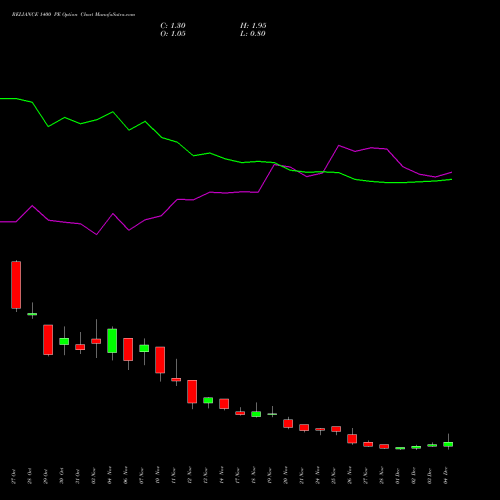Click the chart title RELIANCE 1480 PE Option
Screen dimensions: 500x500
[45, 15]
